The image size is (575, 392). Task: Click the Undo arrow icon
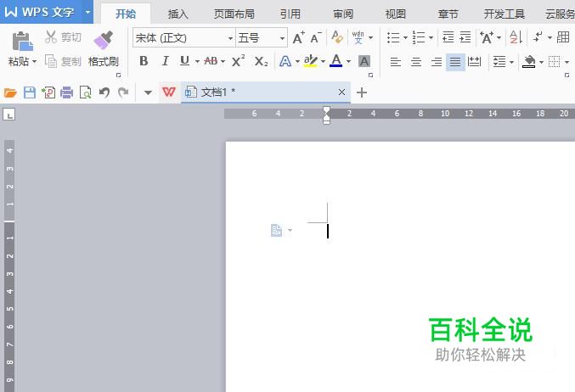coord(104,92)
